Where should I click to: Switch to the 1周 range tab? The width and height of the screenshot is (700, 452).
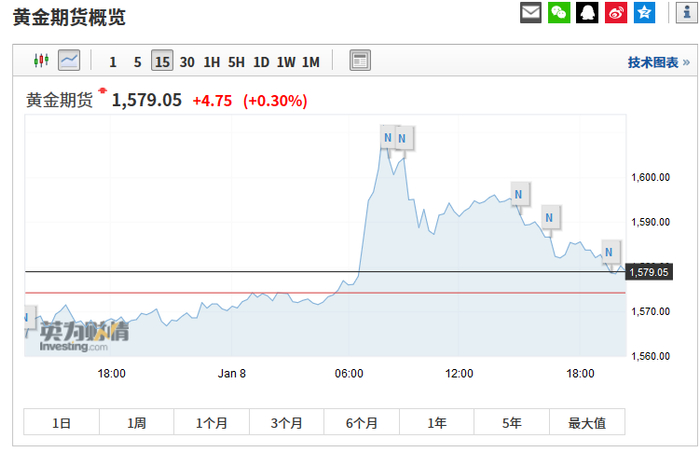coord(137,423)
